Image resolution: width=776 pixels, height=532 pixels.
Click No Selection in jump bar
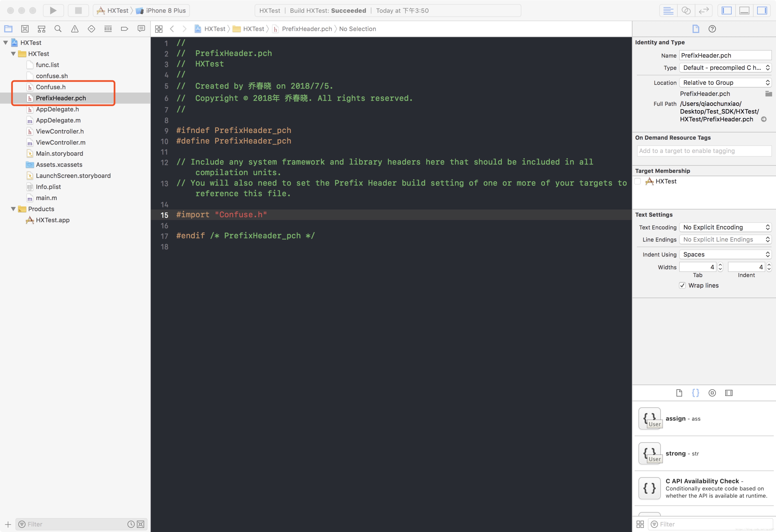(x=358, y=29)
